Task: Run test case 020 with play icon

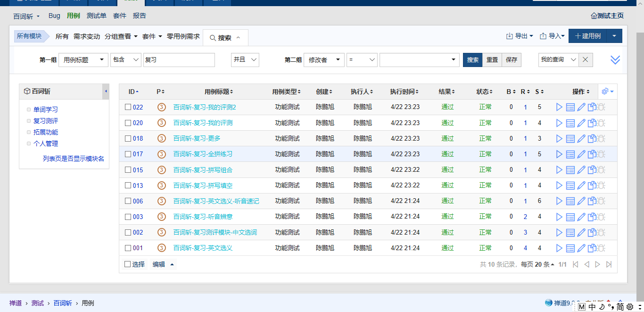Action: click(560, 123)
